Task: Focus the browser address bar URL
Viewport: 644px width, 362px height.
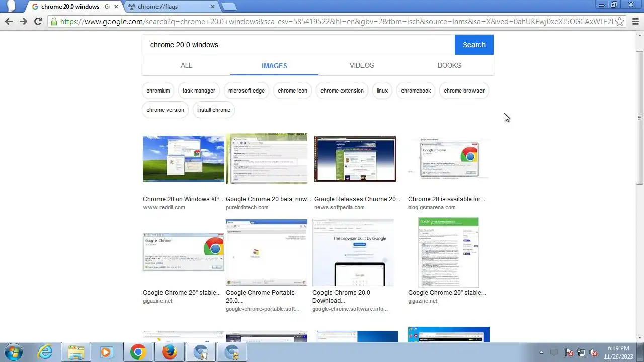Action: [337, 22]
